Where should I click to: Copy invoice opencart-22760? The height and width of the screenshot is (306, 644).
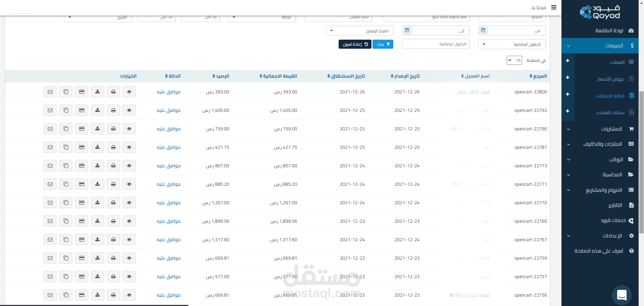[66, 221]
